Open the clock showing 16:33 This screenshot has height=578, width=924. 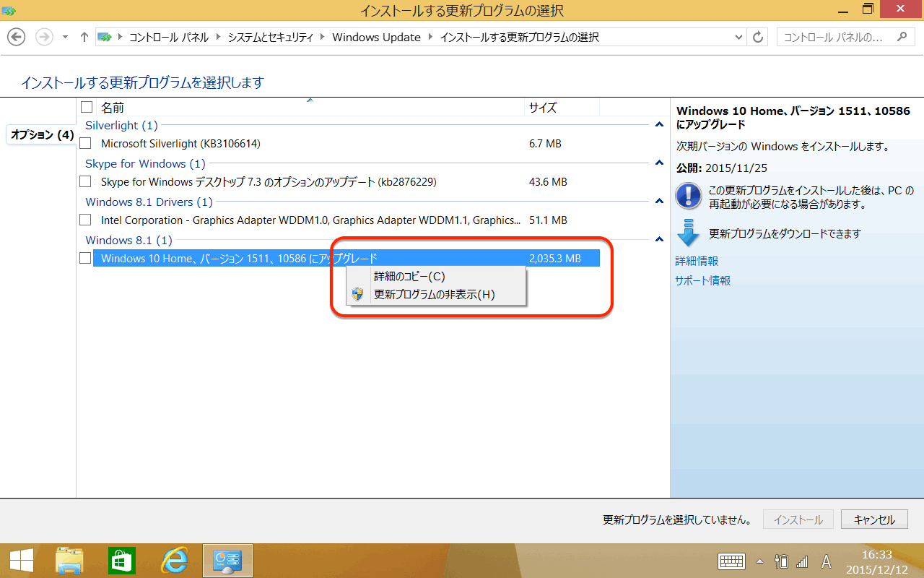877,561
